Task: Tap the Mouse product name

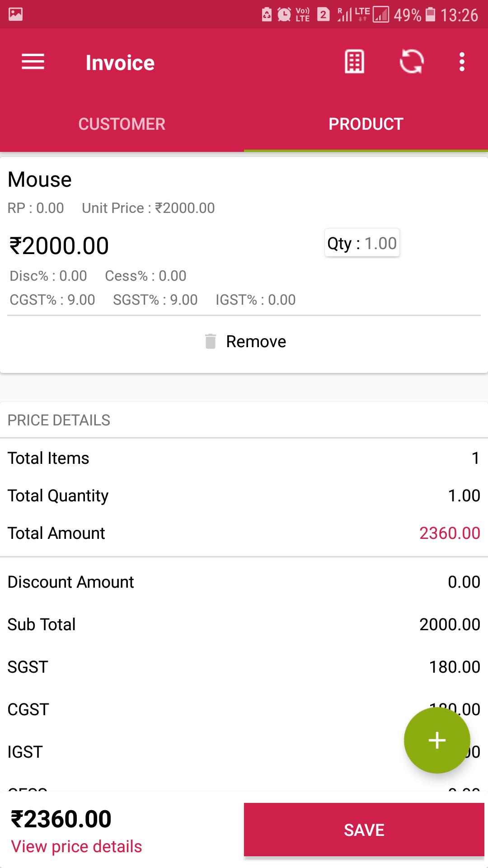Action: click(x=40, y=179)
